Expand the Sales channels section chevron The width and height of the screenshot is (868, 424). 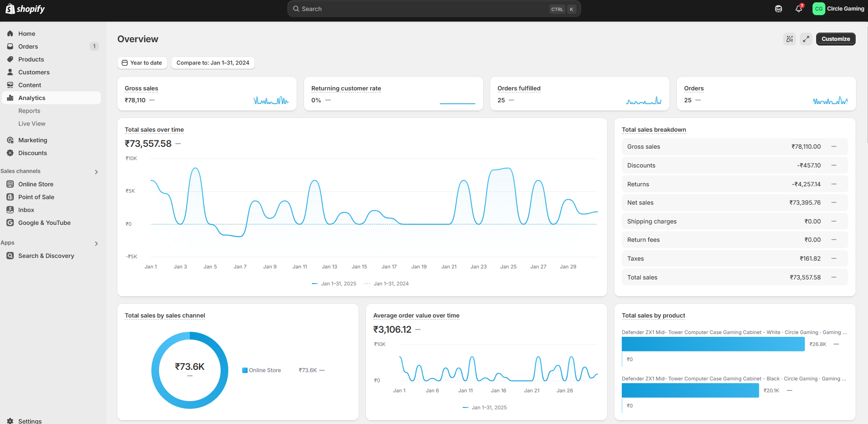click(x=96, y=172)
